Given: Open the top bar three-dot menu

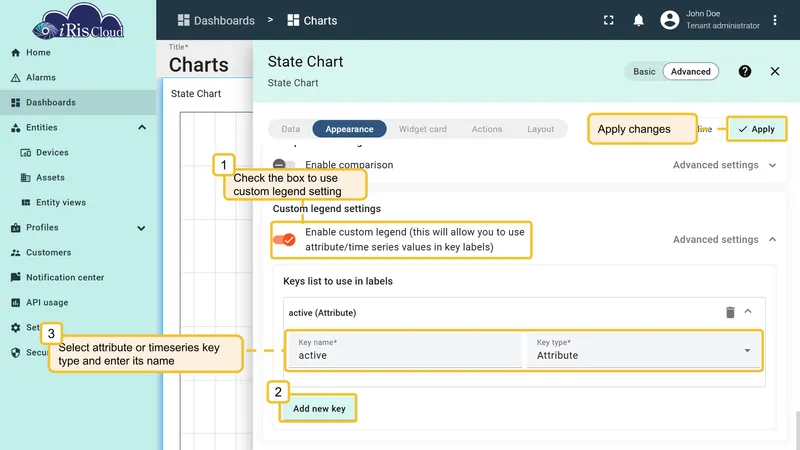Looking at the screenshot, I should tap(775, 20).
